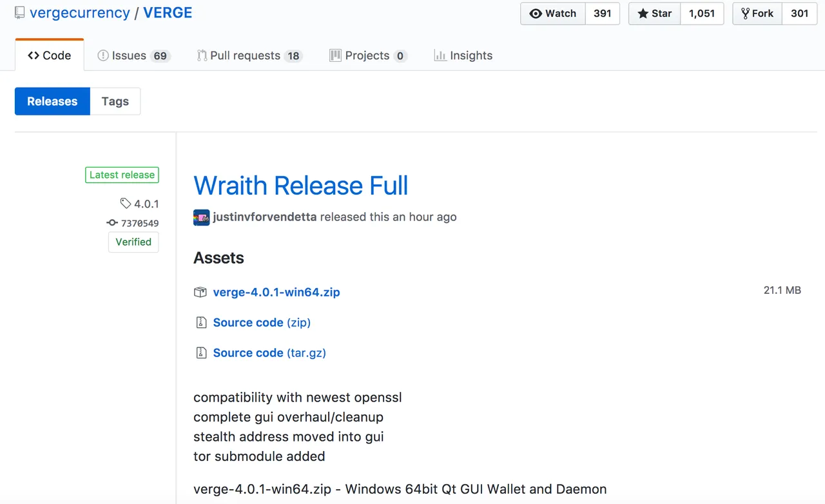
Task: Click the Pull requests tab icon
Action: (x=202, y=55)
